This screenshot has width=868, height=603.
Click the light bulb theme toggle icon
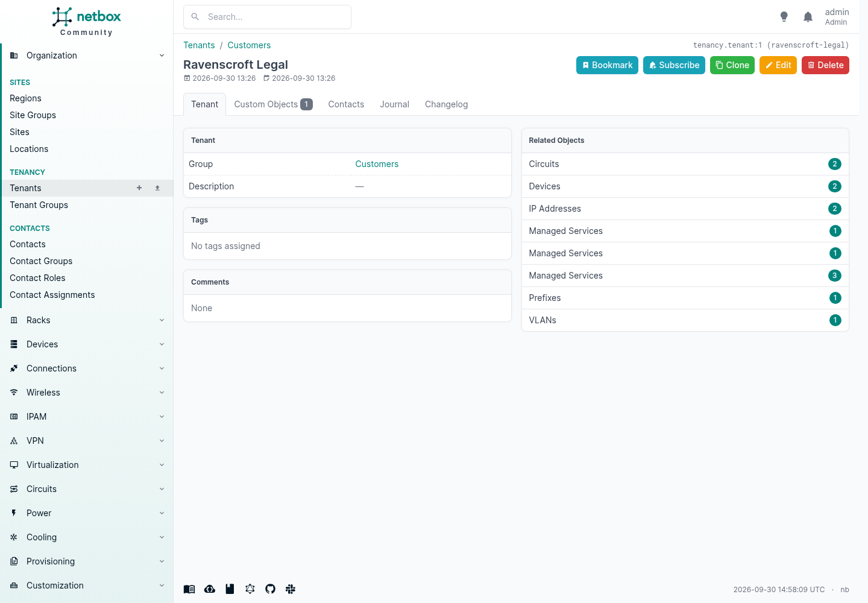point(784,17)
